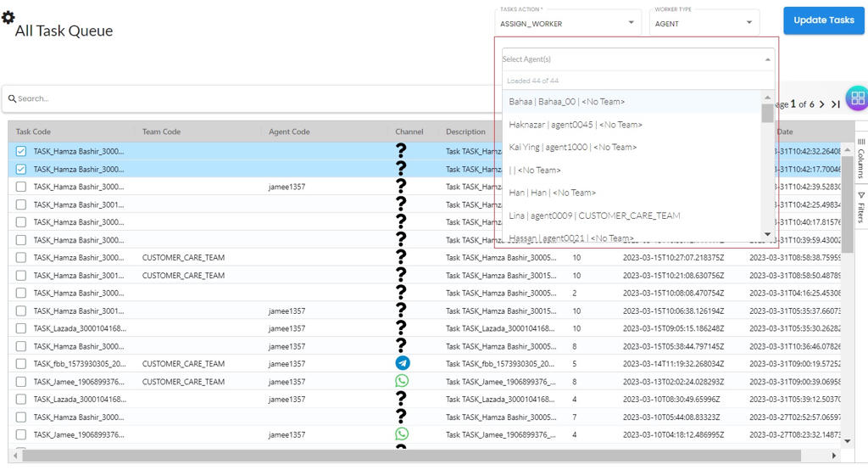Click the horizontal table scrollbar

[407, 456]
